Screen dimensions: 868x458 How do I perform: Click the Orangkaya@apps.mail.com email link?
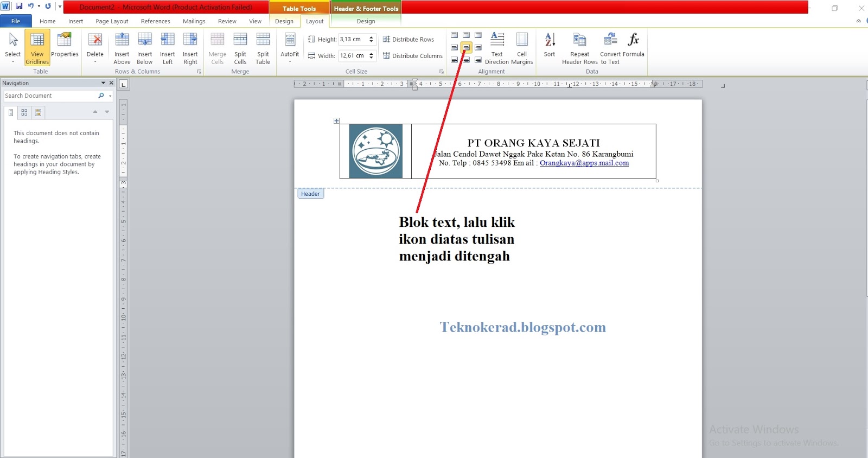(584, 163)
